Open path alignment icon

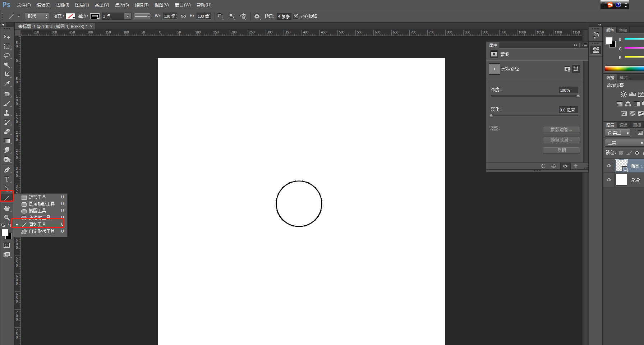(x=231, y=16)
